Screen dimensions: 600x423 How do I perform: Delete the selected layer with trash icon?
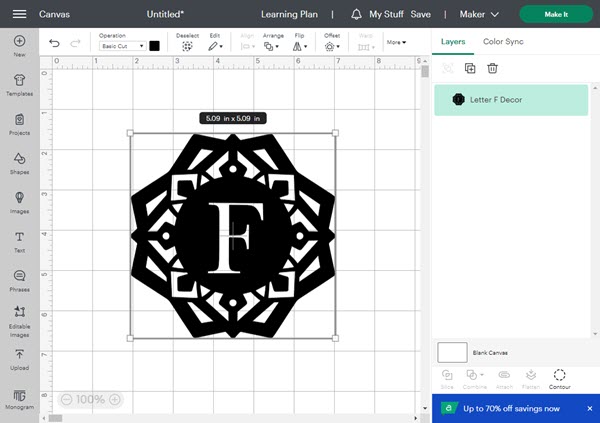tap(492, 68)
